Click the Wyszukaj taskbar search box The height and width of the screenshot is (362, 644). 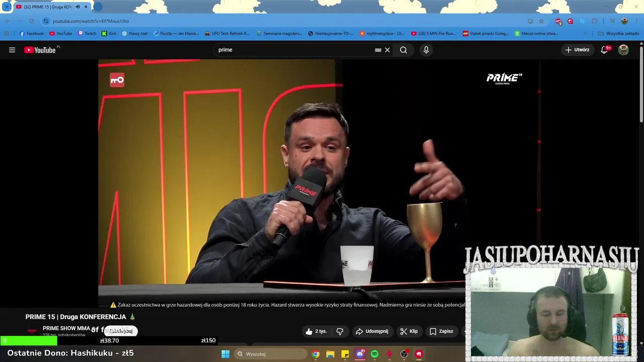click(x=271, y=354)
